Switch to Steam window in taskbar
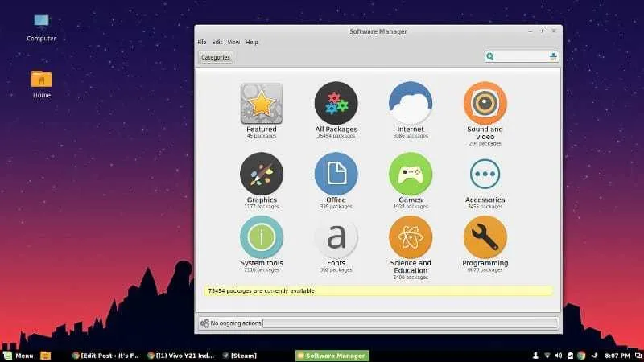The image size is (644, 362). coord(240,355)
